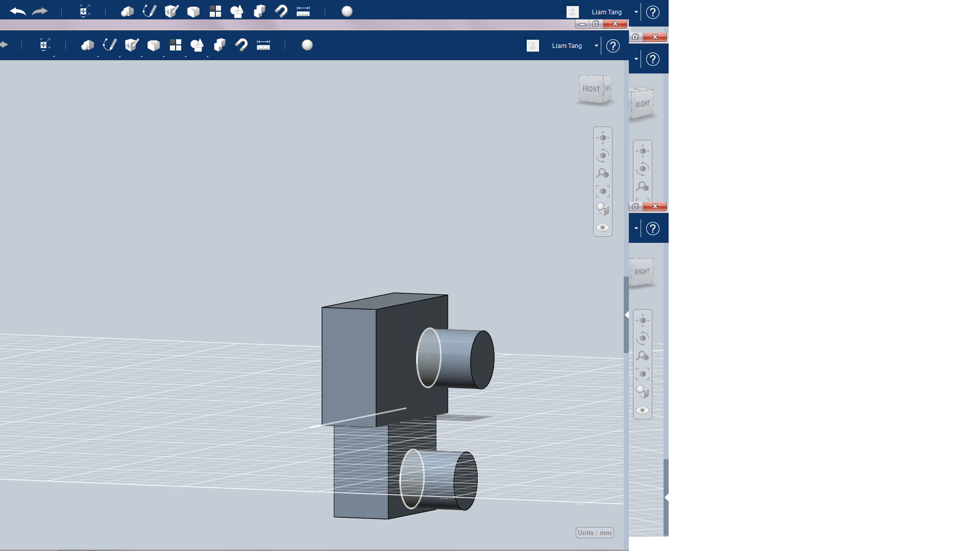Viewport: 980px width, 551px height.
Task: Open Grouping menu in front window toolbar
Action: 197,45
